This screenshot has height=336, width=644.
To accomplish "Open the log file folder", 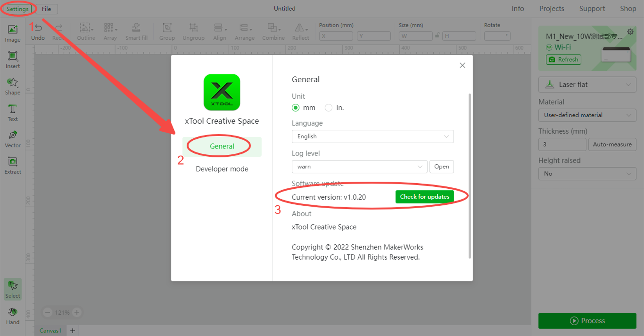I will point(441,166).
